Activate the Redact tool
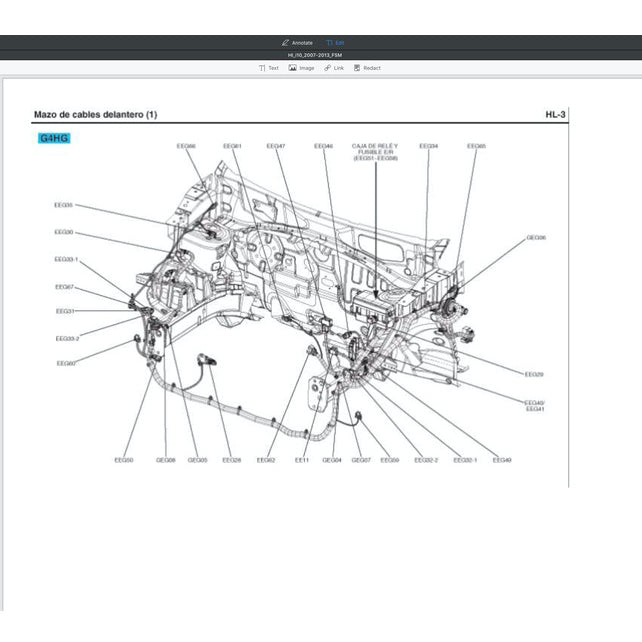Screen dimensions: 642x642 click(367, 68)
